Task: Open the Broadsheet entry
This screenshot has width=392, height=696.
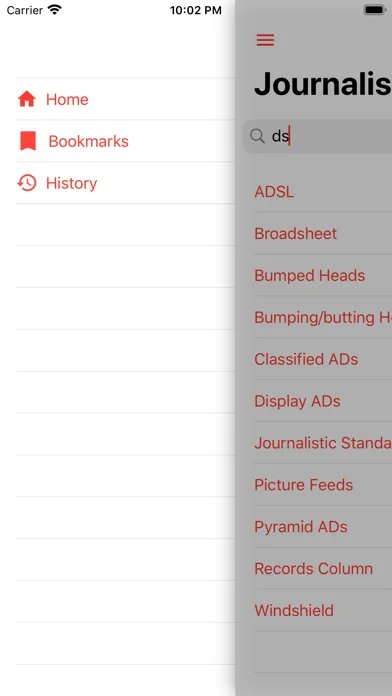Action: 323,233
